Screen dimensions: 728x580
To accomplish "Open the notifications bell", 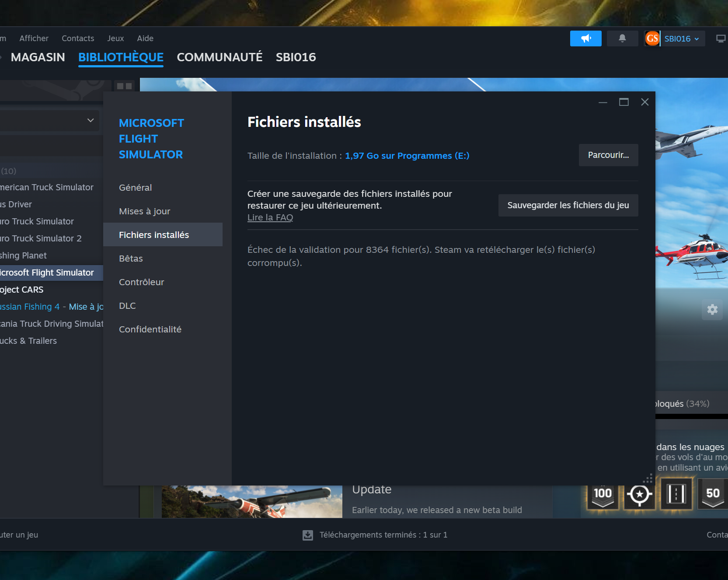I will pos(622,38).
